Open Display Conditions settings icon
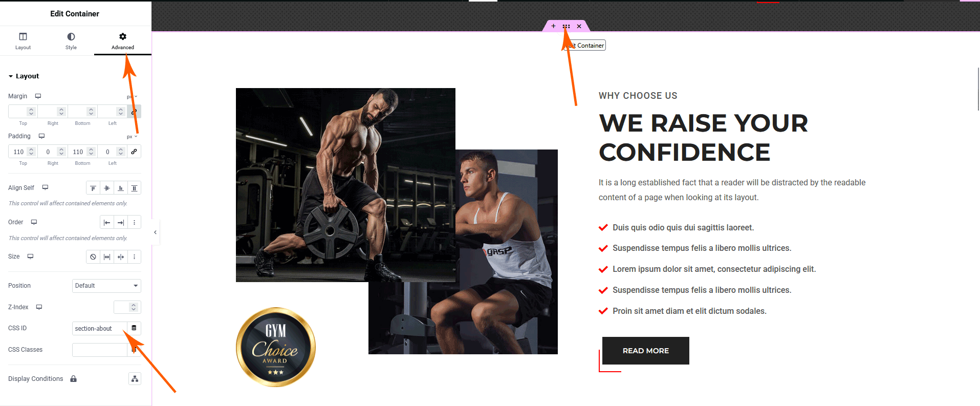Viewport: 980px width, 406px height. coord(135,379)
